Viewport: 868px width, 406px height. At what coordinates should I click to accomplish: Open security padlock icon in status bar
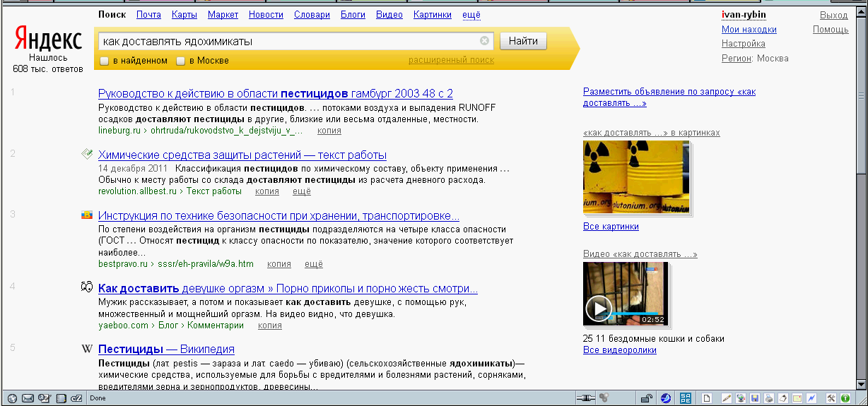click(647, 398)
